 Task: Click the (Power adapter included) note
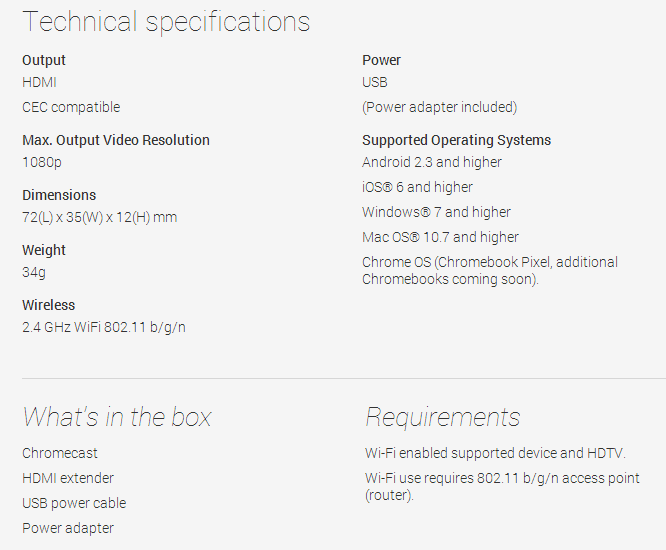pyautogui.click(x=440, y=107)
